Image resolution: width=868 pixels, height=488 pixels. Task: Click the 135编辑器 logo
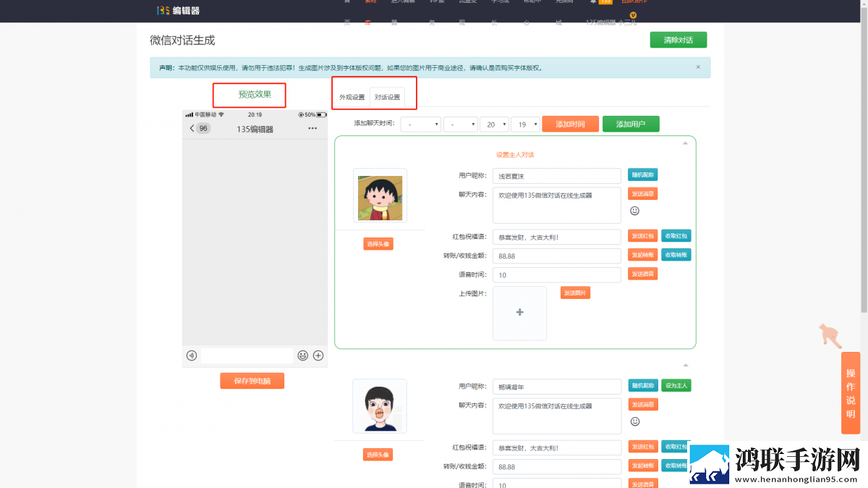click(178, 10)
